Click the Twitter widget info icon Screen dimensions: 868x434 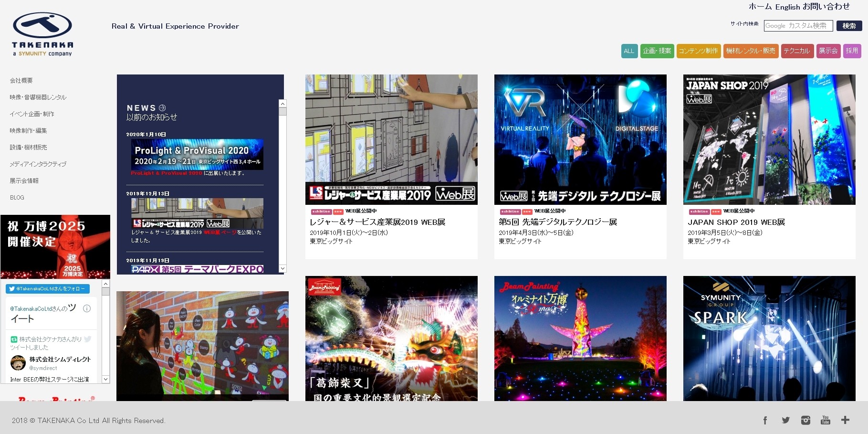pos(87,308)
